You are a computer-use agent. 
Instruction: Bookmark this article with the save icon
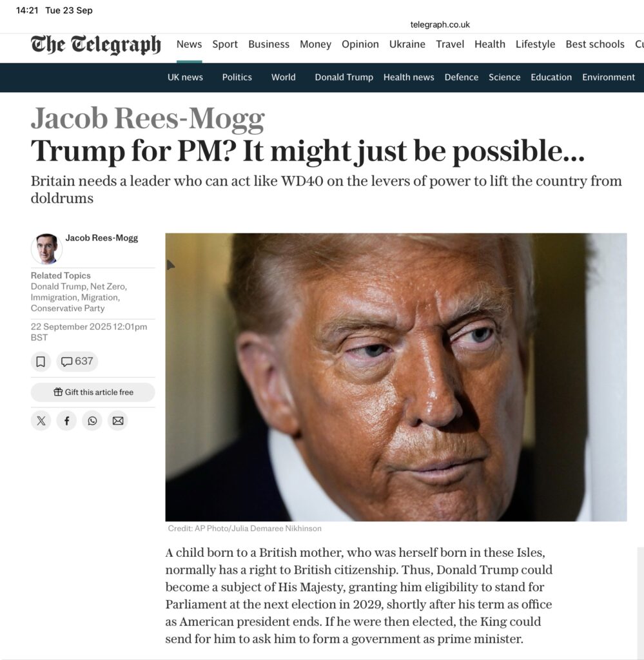[41, 362]
